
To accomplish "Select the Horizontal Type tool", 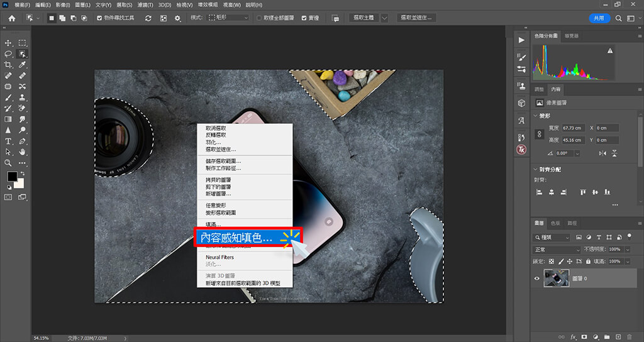I will pyautogui.click(x=8, y=141).
